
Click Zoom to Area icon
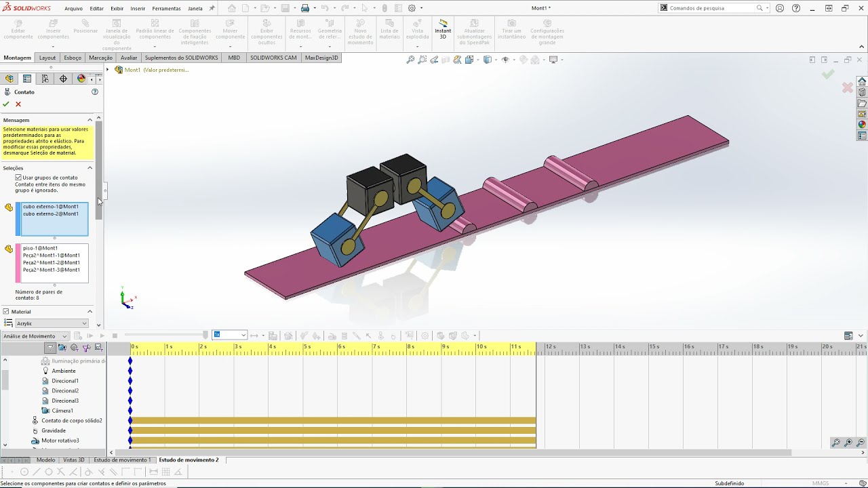tap(422, 60)
